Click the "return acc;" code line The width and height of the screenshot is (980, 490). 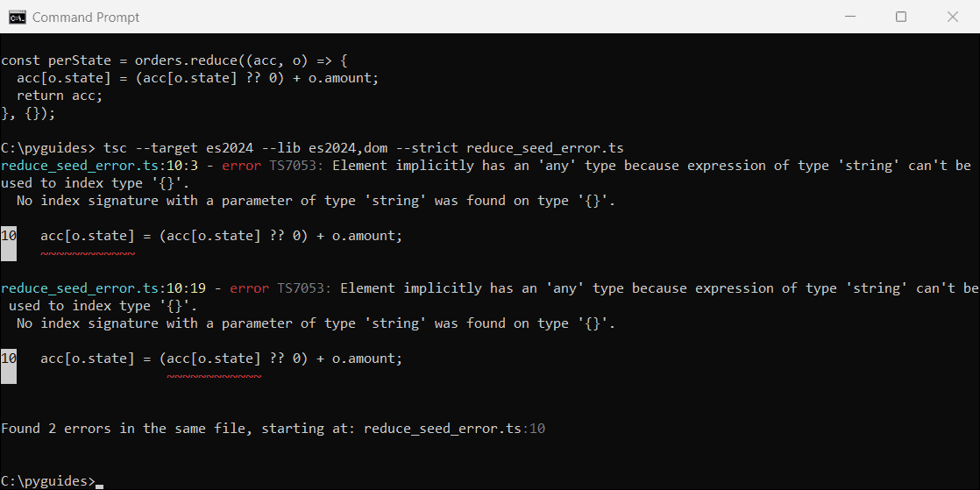coord(60,96)
